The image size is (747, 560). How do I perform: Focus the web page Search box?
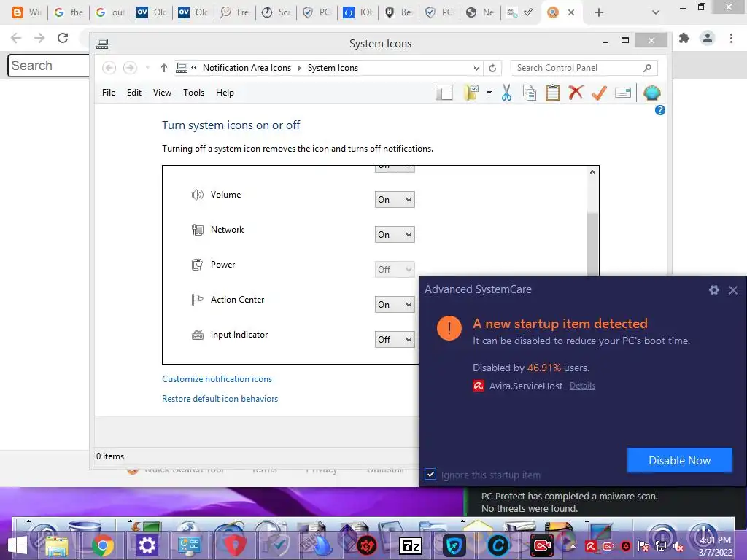[x=49, y=65]
